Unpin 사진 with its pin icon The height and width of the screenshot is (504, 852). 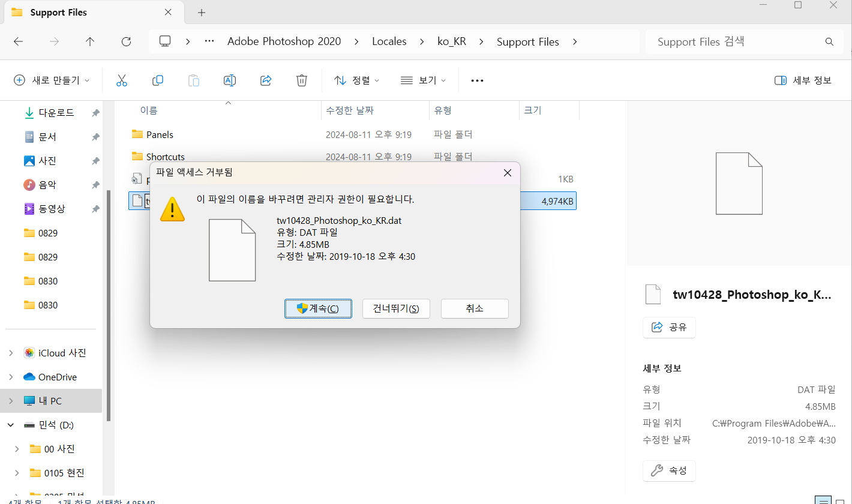click(x=95, y=161)
